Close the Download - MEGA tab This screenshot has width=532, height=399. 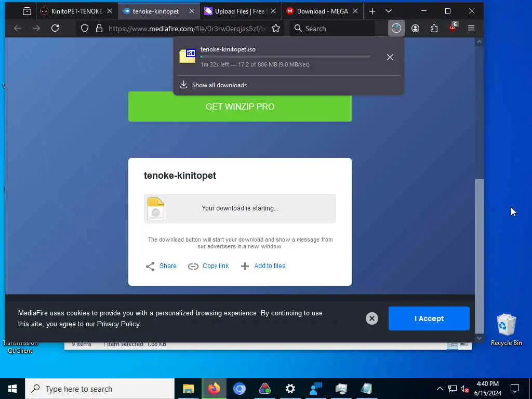355,11
